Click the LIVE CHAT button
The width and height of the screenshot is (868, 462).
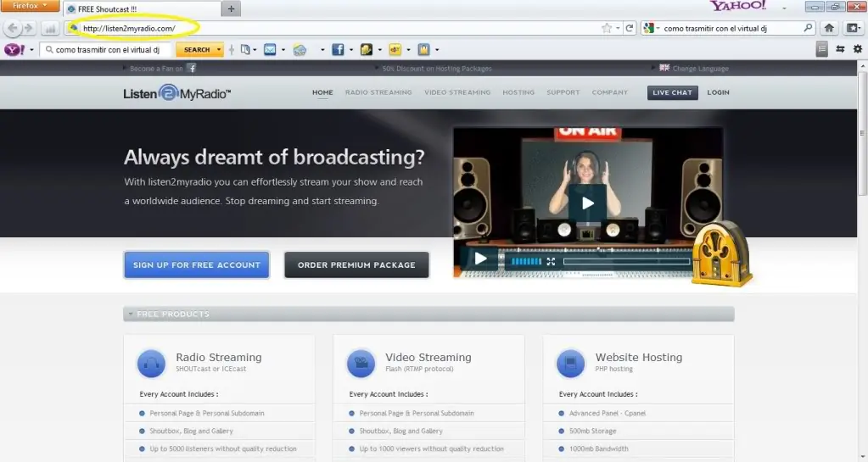[x=673, y=92]
